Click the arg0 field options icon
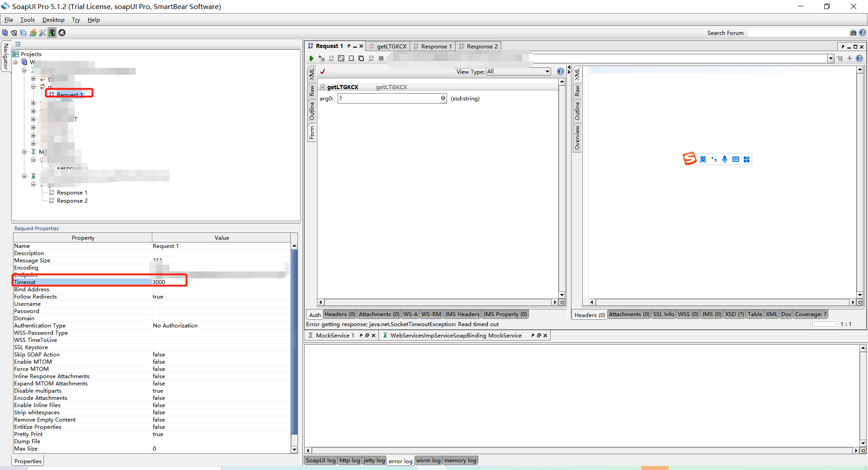Screen dimensions: 868x470 [443, 98]
